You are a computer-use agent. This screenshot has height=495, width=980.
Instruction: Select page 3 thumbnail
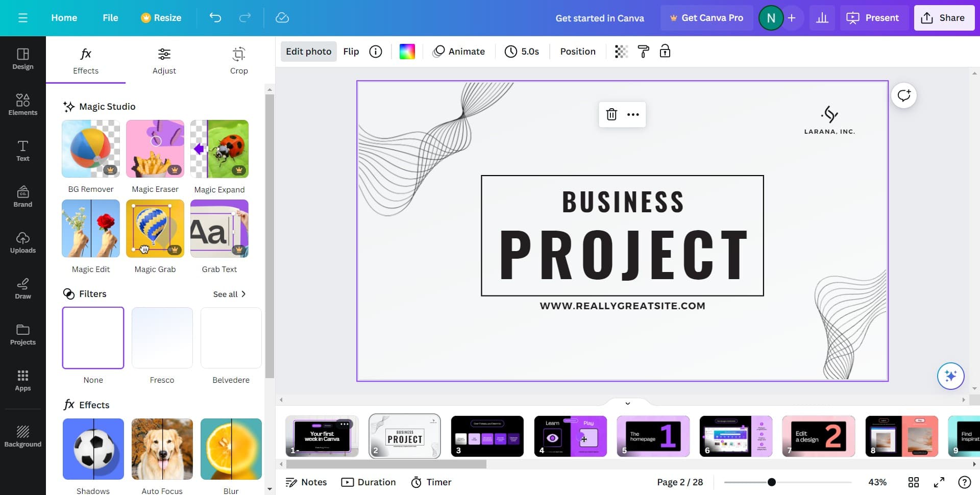[x=487, y=436]
